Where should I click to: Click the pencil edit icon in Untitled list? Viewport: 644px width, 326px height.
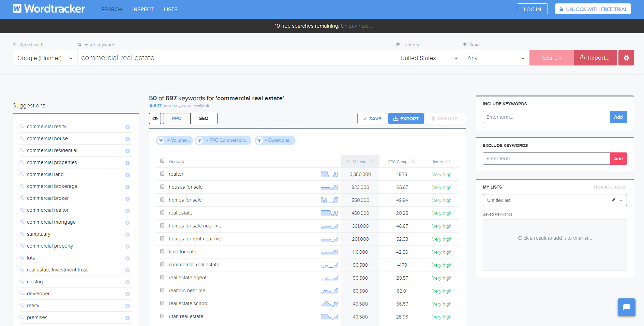click(x=613, y=200)
